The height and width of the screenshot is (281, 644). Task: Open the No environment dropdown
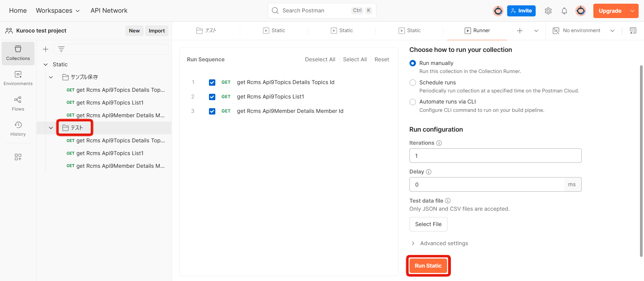[584, 30]
